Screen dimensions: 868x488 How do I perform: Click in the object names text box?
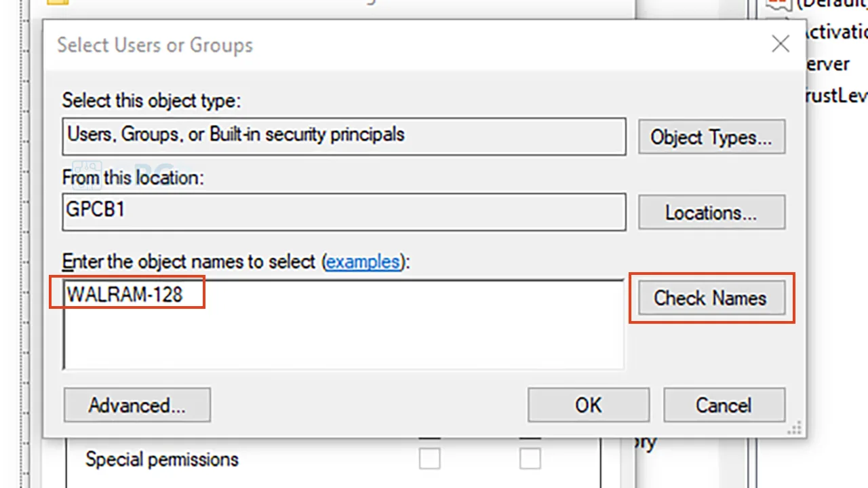(x=343, y=324)
